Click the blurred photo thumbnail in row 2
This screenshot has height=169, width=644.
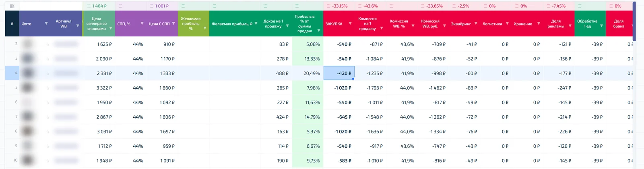coord(28,44)
